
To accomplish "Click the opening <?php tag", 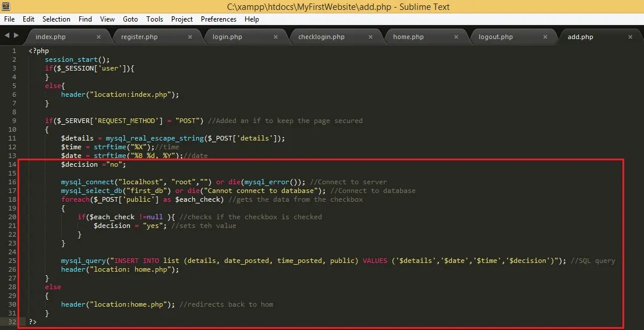I will [38, 51].
